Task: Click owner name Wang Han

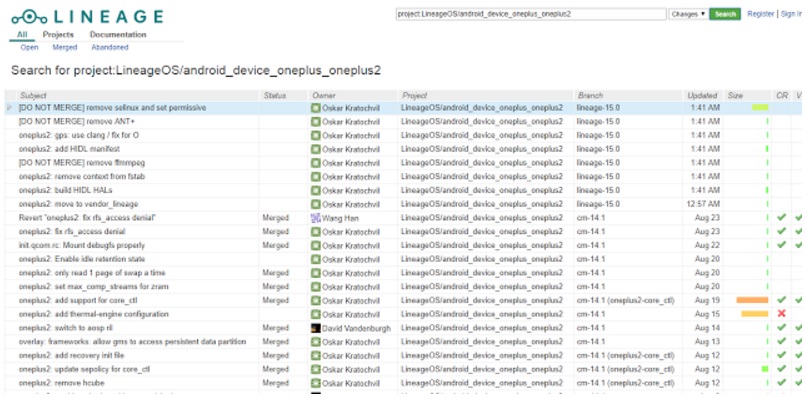Action: click(340, 218)
